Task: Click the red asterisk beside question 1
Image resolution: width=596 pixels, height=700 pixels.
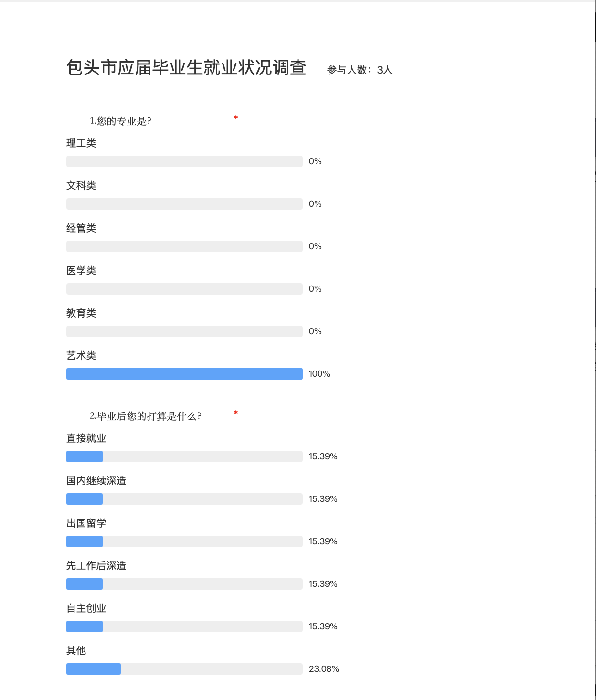Action: coord(236,117)
